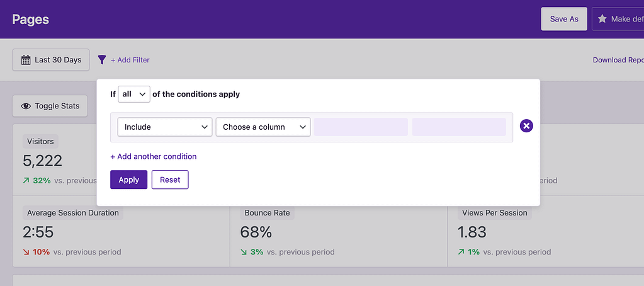Click the funnel filter icon
This screenshot has height=286, width=644.
[x=102, y=60]
